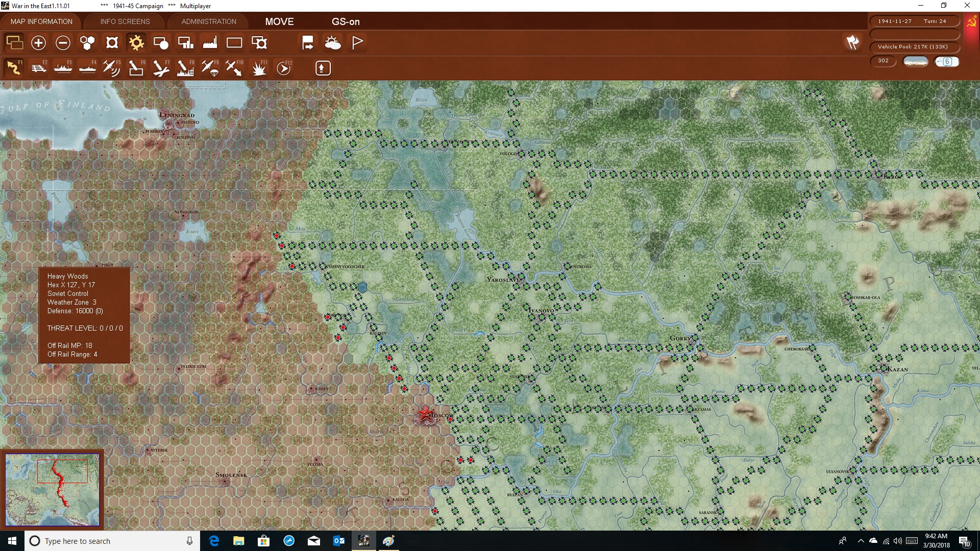This screenshot has width=980, height=551.
Task: Click the taskbar search box
Action: 112,541
